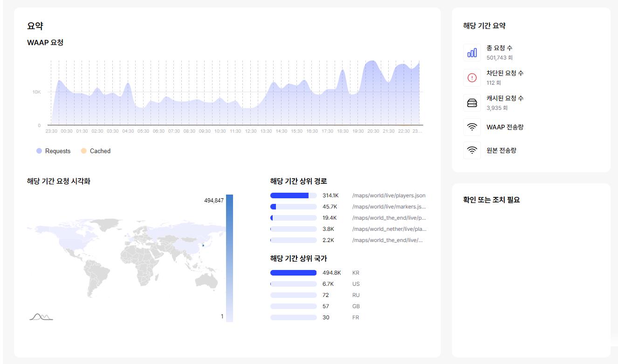Screen dimensions: 618x364
Task: Click the total requests bar chart icon
Action: coord(472,53)
